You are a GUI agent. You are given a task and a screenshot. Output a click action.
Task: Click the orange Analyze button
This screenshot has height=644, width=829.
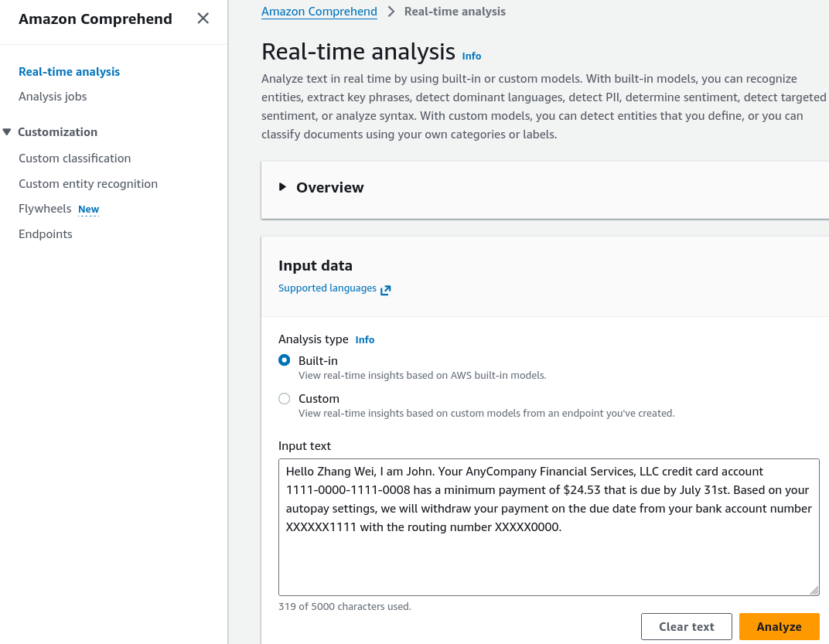pyautogui.click(x=779, y=626)
